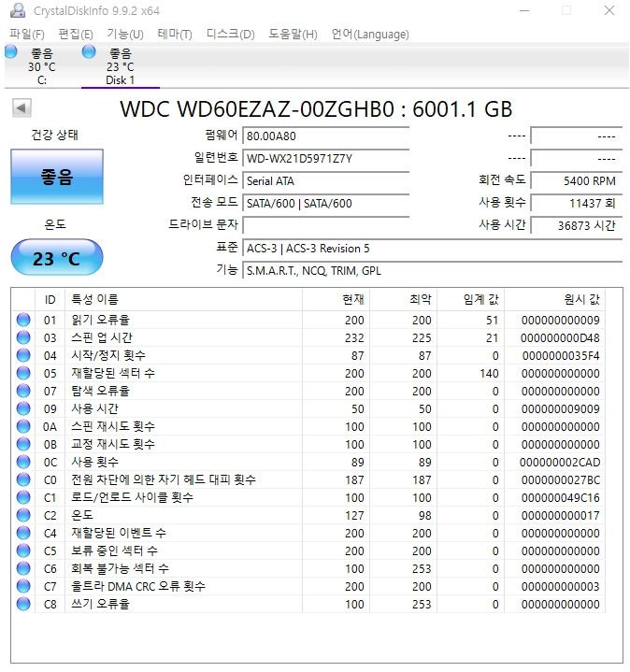Viewport: 630px width, 672px height.
Task: Click raw value 0000000027BC
Action: coord(561,480)
